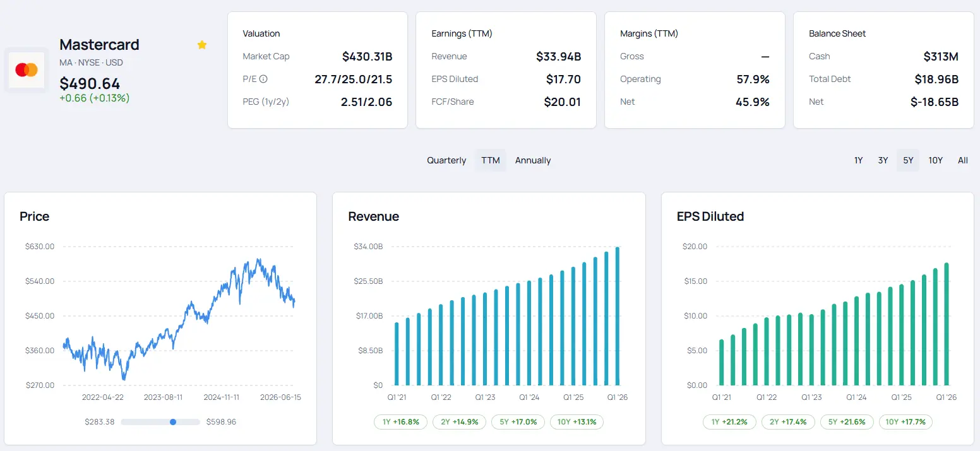Image resolution: width=980 pixels, height=451 pixels.
Task: Click the $630.00 Price axis label
Action: [x=39, y=247]
